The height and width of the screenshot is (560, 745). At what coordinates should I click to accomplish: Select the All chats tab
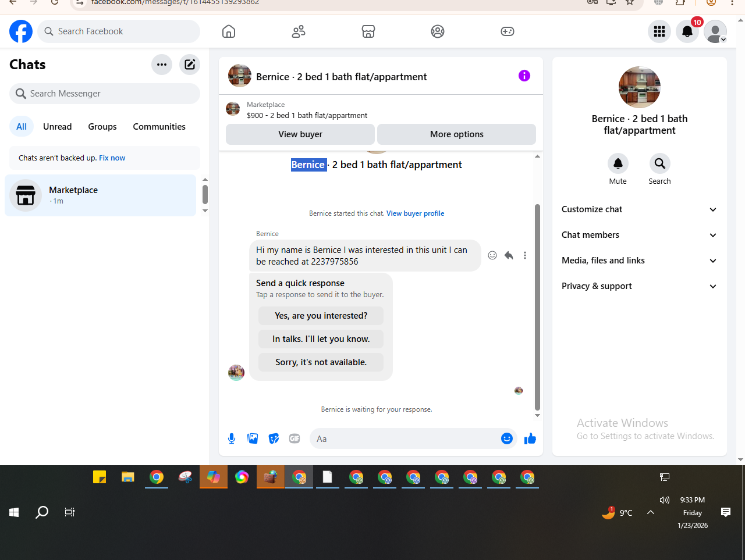22,127
